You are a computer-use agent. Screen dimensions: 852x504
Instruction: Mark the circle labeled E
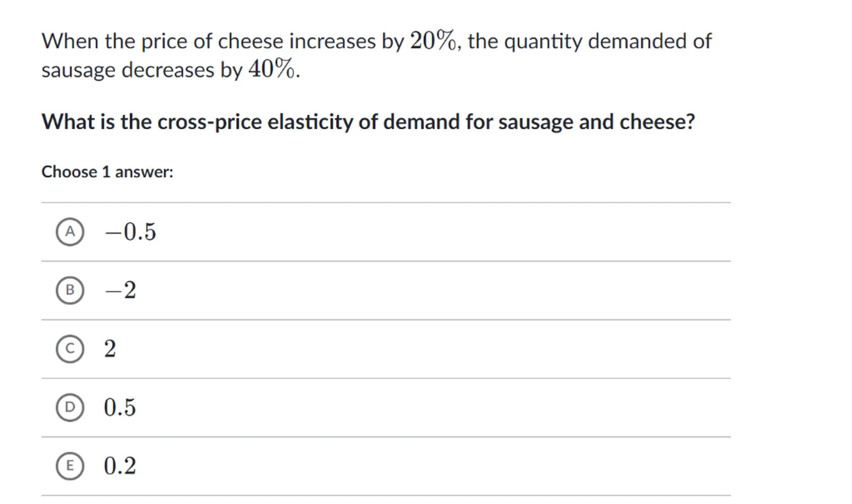(70, 466)
